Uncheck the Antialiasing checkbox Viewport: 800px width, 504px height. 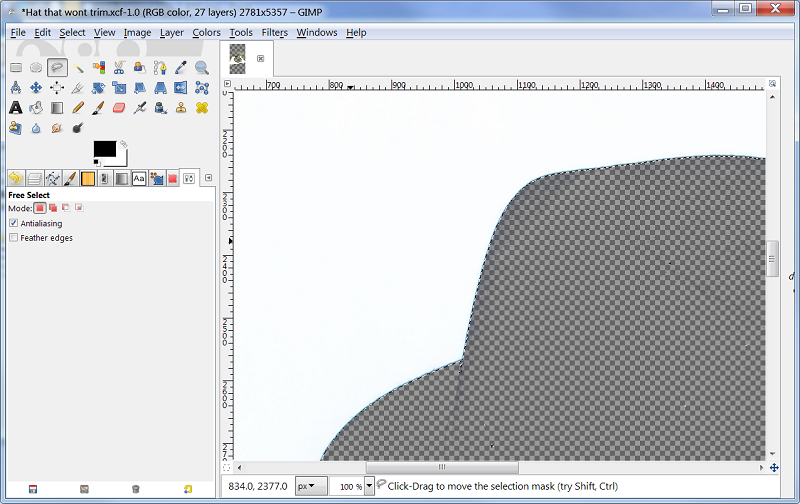point(14,223)
